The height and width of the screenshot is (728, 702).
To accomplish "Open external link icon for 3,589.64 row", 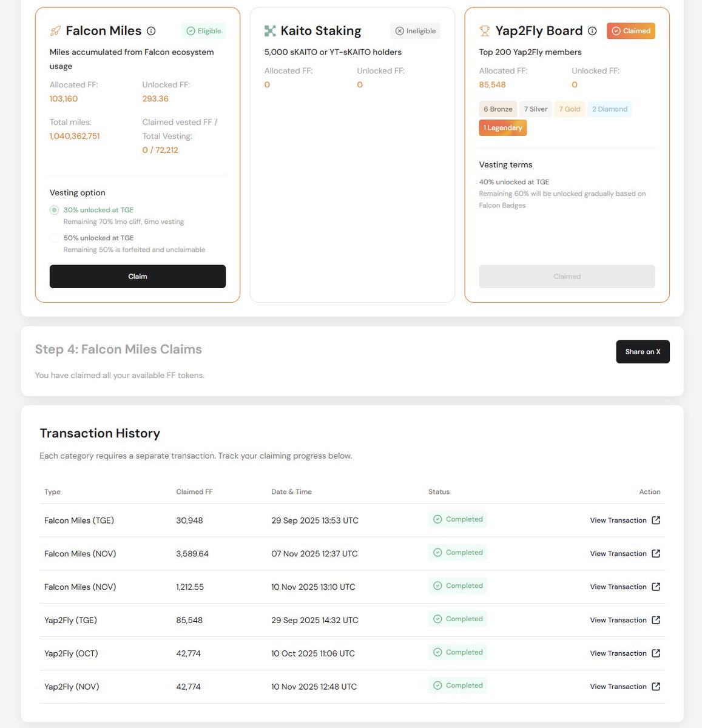I will click(656, 553).
